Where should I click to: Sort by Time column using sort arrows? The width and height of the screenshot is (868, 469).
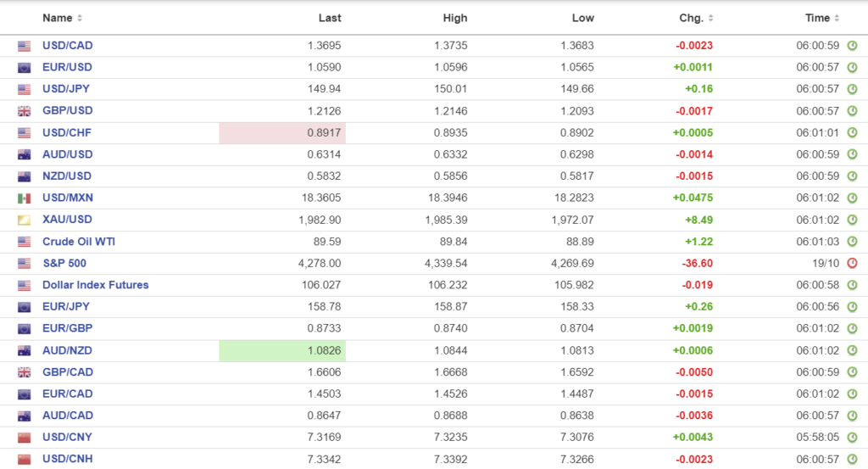point(837,19)
